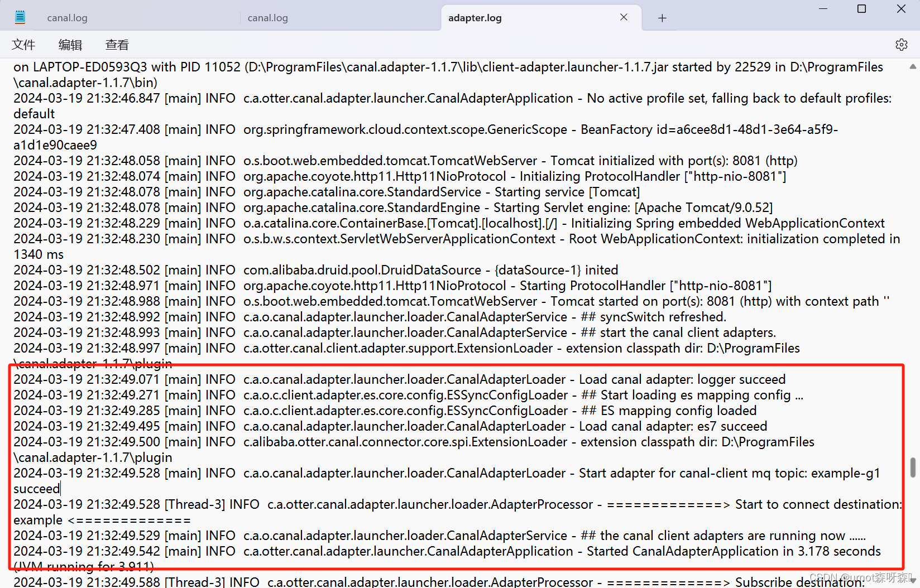Close the Notepad window
920x588 pixels.
click(901, 9)
